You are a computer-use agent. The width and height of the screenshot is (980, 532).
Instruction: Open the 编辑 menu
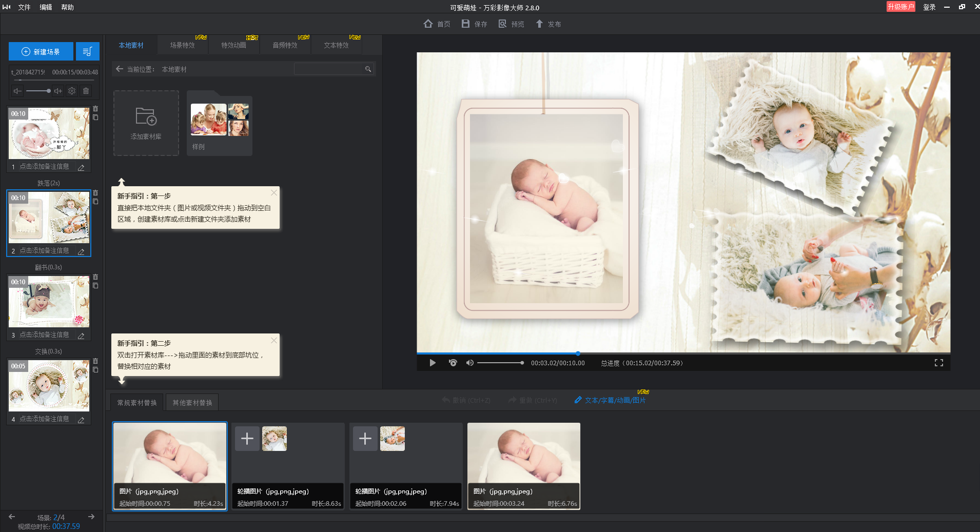tap(46, 7)
